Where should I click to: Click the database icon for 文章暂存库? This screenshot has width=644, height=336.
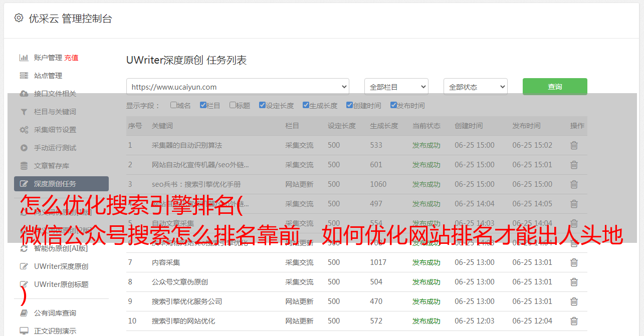tap(24, 166)
